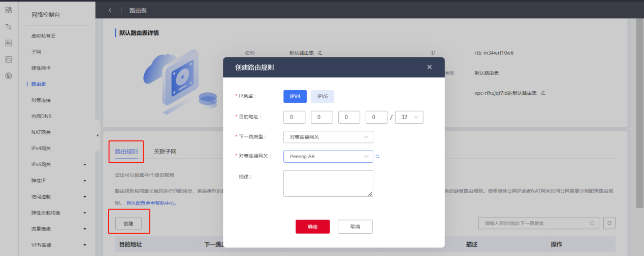
Task: Click the fourth octet of 目的地址
Action: (x=377, y=117)
